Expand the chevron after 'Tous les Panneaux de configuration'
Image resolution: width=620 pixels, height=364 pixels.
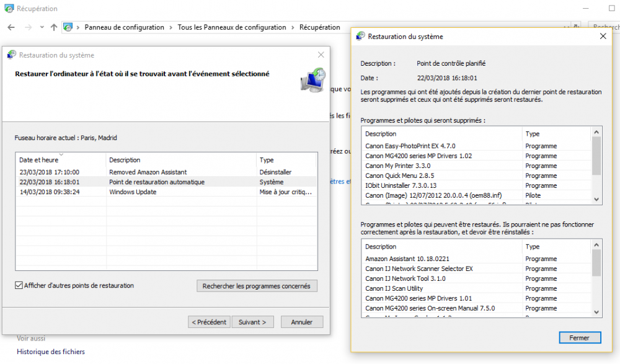[293, 27]
